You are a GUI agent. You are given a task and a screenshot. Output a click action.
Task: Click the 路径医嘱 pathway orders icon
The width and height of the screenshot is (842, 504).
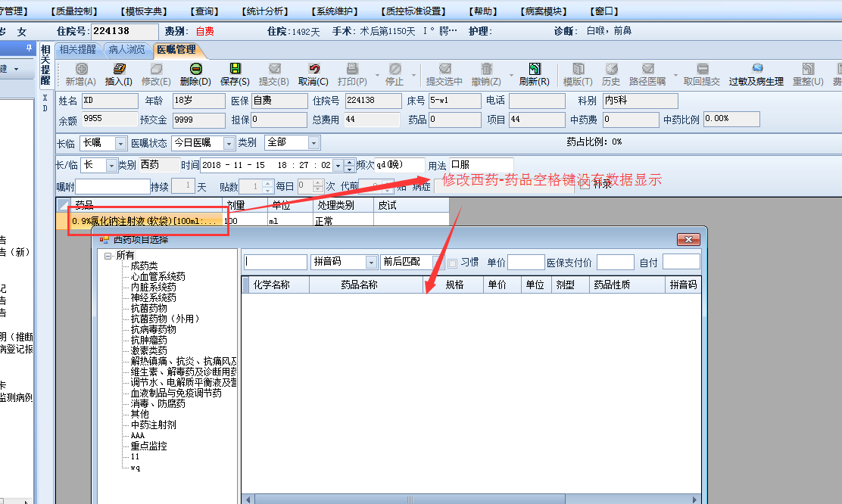(x=648, y=69)
